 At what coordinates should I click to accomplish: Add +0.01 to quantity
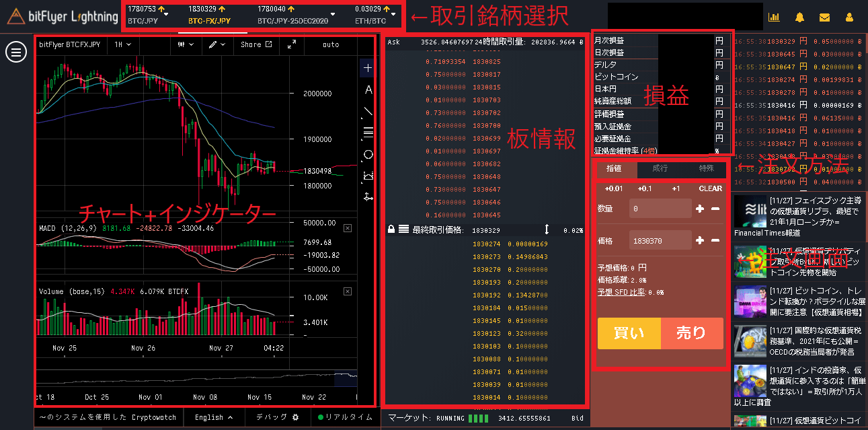pyautogui.click(x=614, y=188)
